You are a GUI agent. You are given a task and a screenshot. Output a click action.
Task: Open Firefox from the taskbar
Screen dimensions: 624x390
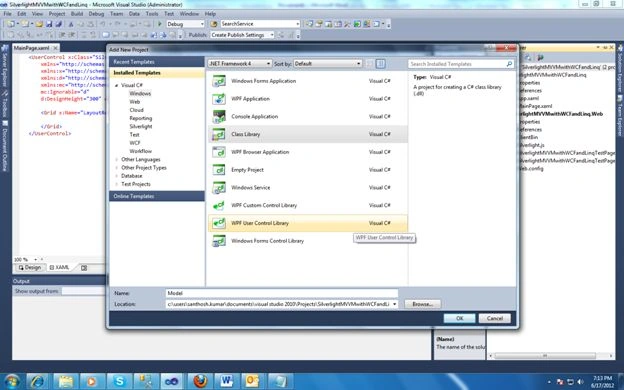click(x=200, y=381)
